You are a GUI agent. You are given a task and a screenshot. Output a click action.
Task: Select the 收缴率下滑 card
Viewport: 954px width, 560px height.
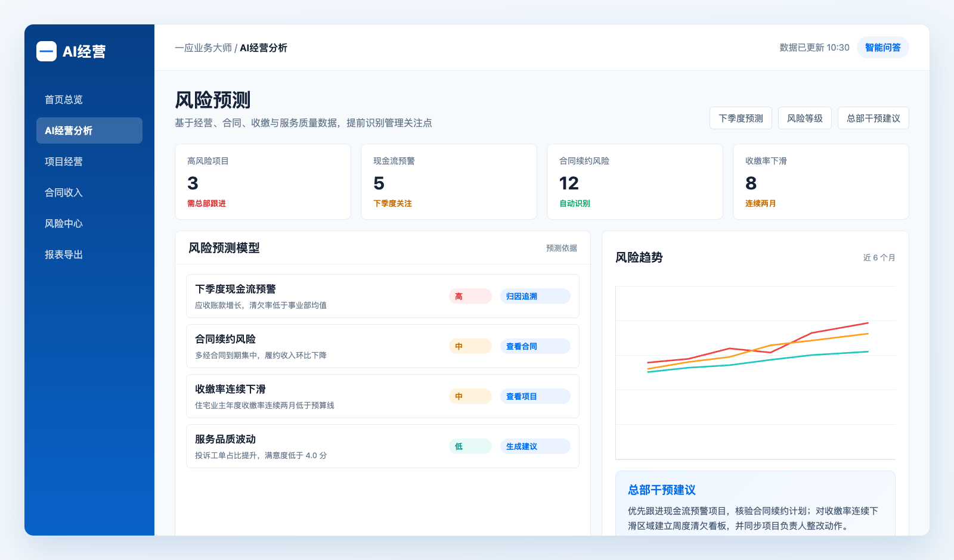(821, 182)
